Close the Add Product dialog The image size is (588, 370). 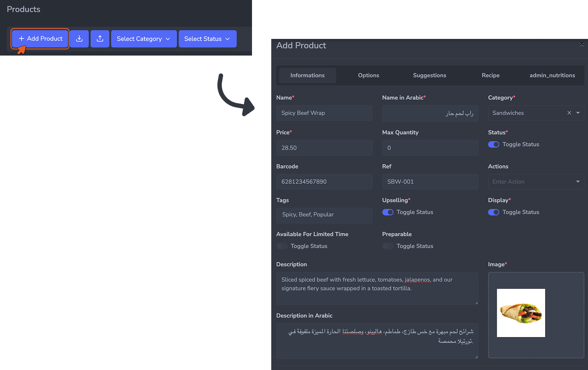pos(581,44)
